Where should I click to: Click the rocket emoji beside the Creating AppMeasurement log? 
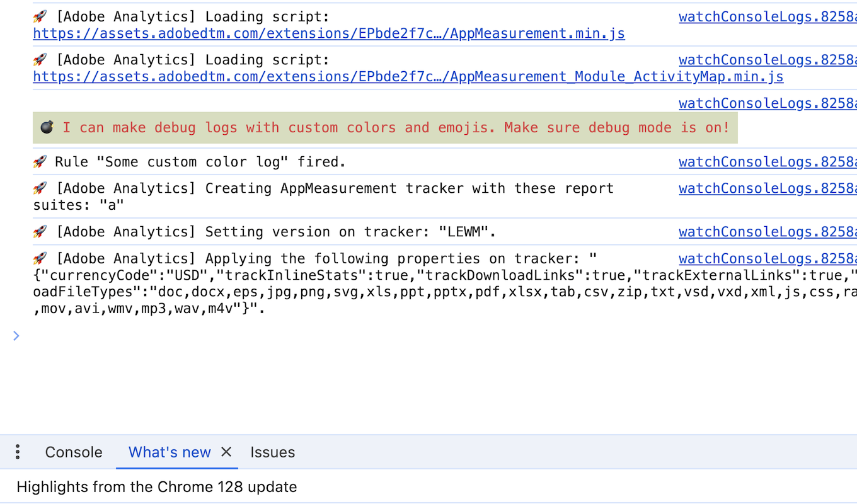[40, 188]
